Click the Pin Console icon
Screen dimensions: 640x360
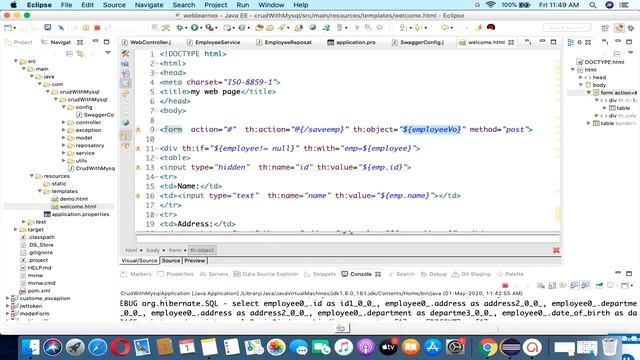pos(600,285)
